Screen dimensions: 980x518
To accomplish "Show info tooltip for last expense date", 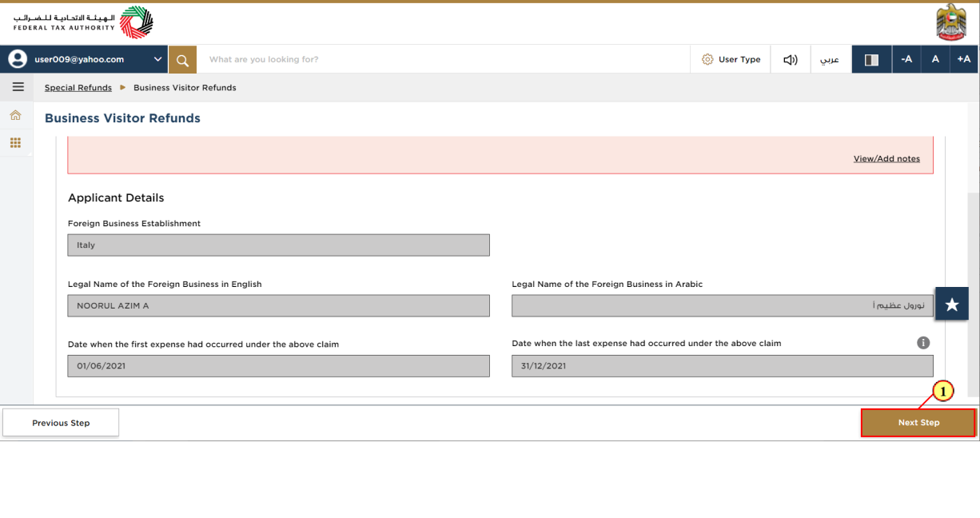I will (923, 342).
